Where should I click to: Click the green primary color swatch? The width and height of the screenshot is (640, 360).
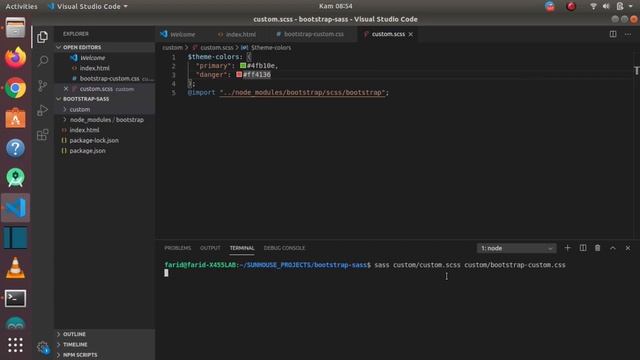point(243,65)
